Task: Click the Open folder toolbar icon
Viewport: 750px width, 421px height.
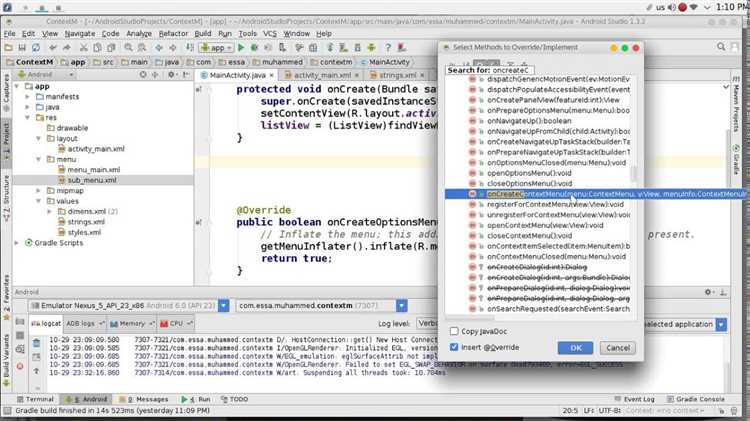Action: [8, 48]
